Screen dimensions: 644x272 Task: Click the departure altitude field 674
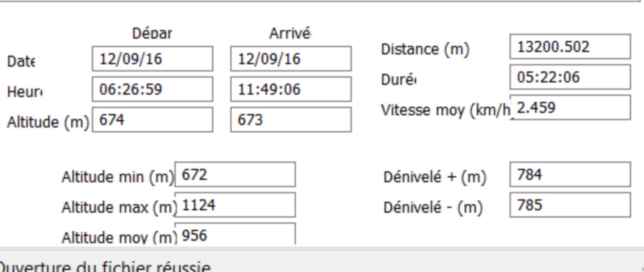coord(152,119)
